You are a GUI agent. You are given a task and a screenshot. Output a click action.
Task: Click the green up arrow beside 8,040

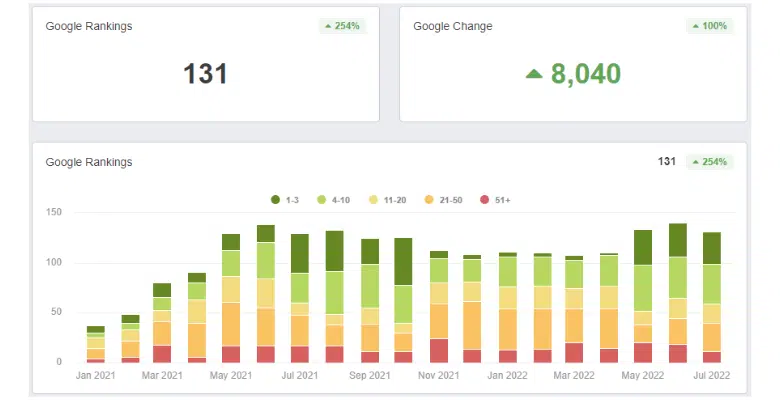point(535,73)
